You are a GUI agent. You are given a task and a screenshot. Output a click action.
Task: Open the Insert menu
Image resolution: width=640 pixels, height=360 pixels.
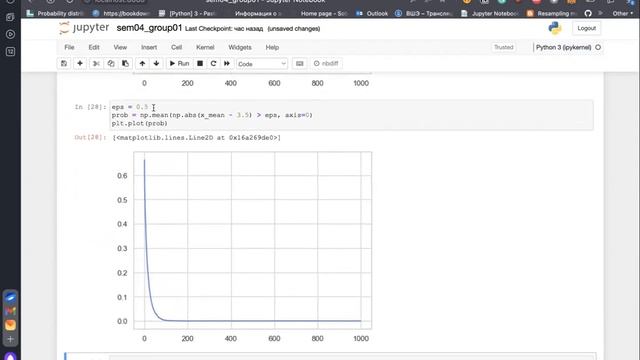tap(149, 47)
